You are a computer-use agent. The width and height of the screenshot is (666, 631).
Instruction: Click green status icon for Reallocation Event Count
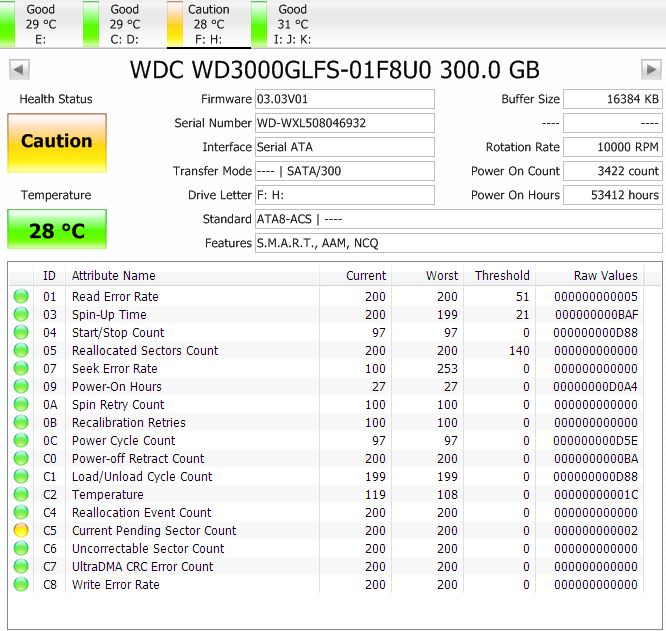(21, 512)
